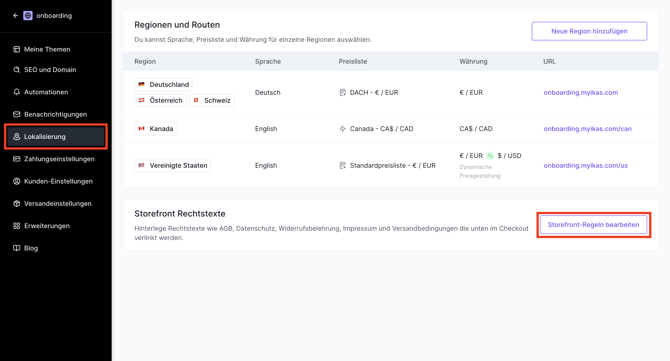Click DACH - € / EUR price list
The height and width of the screenshot is (361, 670).
(374, 93)
